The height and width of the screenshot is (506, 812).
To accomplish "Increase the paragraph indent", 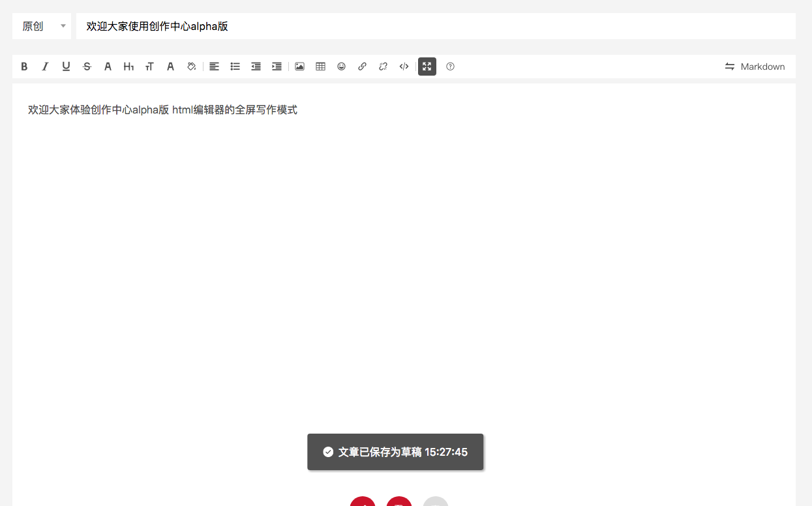I will (277, 67).
